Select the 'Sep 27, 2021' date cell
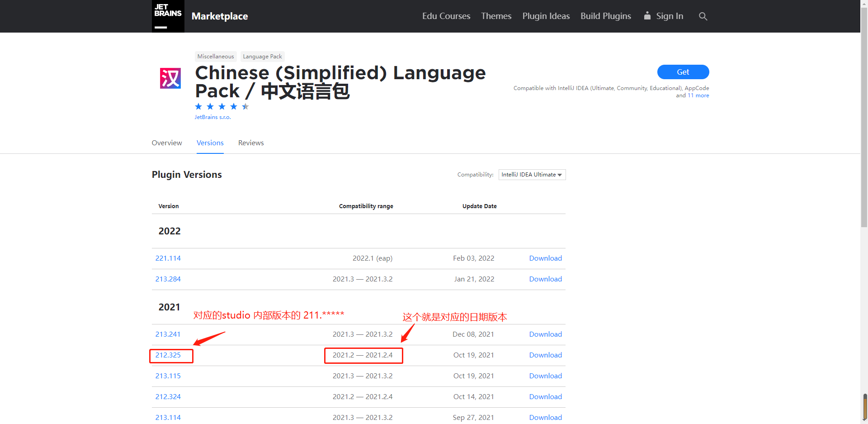Image resolution: width=868 pixels, height=424 pixels. click(x=473, y=418)
